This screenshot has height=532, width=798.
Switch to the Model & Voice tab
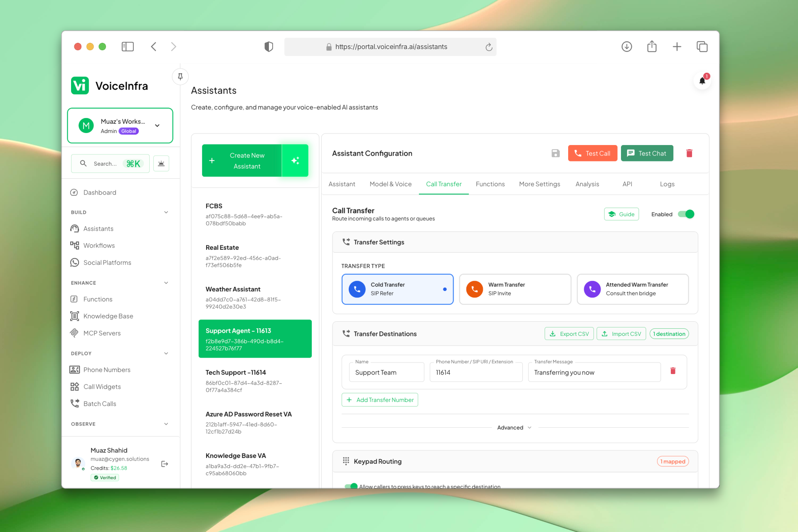coord(391,184)
